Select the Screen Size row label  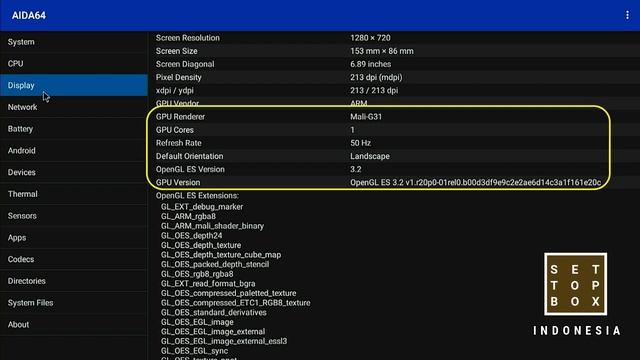pos(176,51)
